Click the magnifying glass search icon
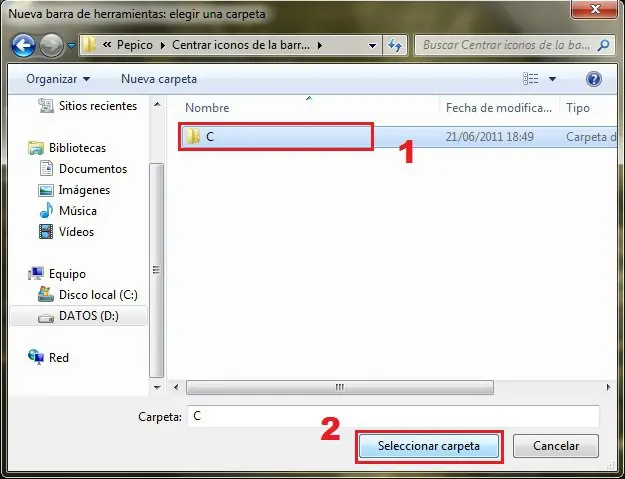 pyautogui.click(x=603, y=45)
